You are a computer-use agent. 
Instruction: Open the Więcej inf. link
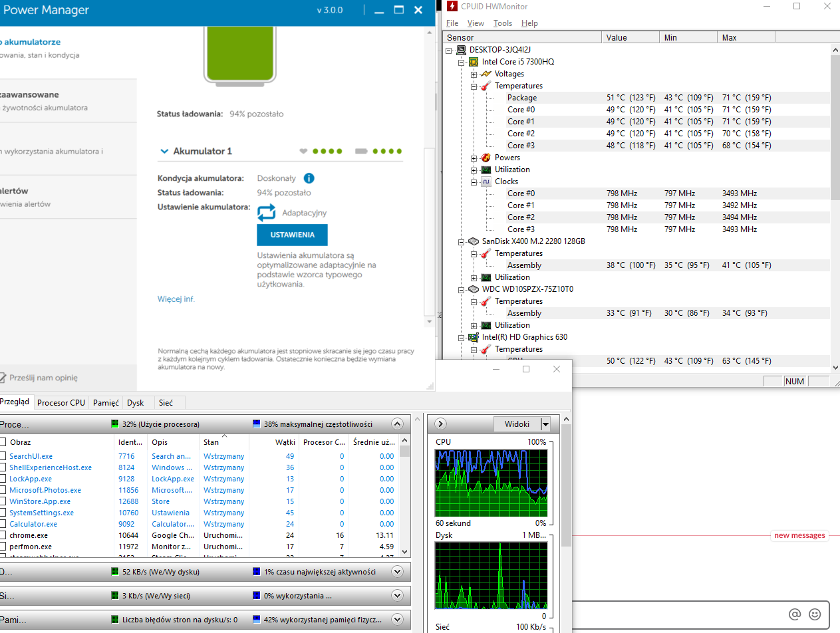pos(176,299)
